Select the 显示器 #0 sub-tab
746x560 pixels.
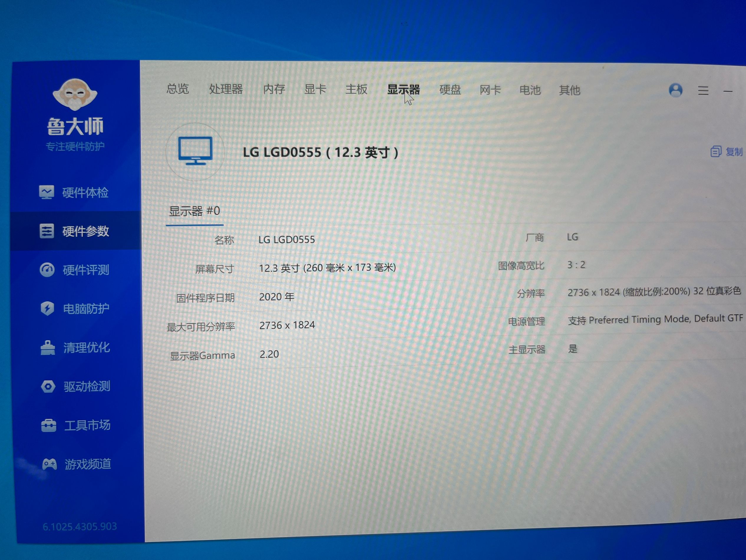[x=194, y=211]
